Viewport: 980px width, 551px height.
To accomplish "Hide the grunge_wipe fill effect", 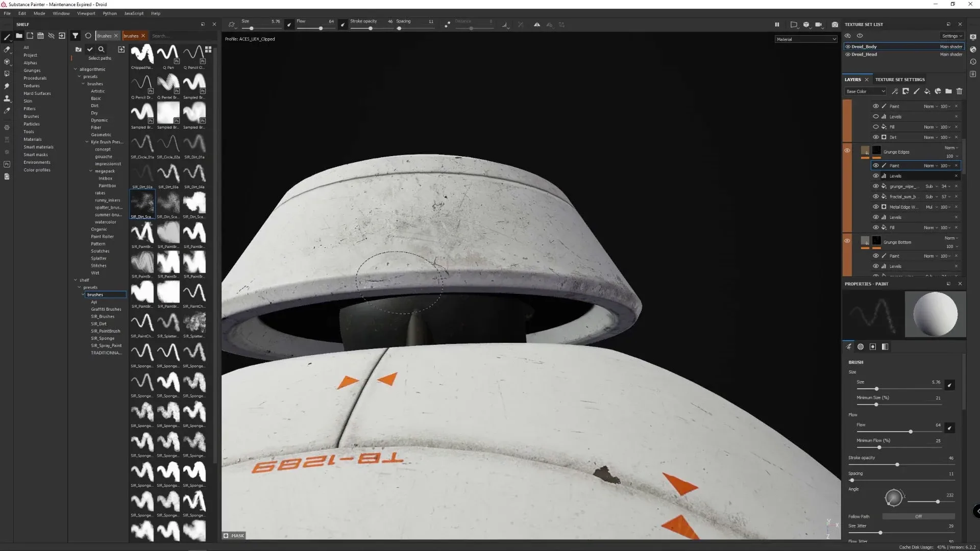I will pyautogui.click(x=876, y=186).
